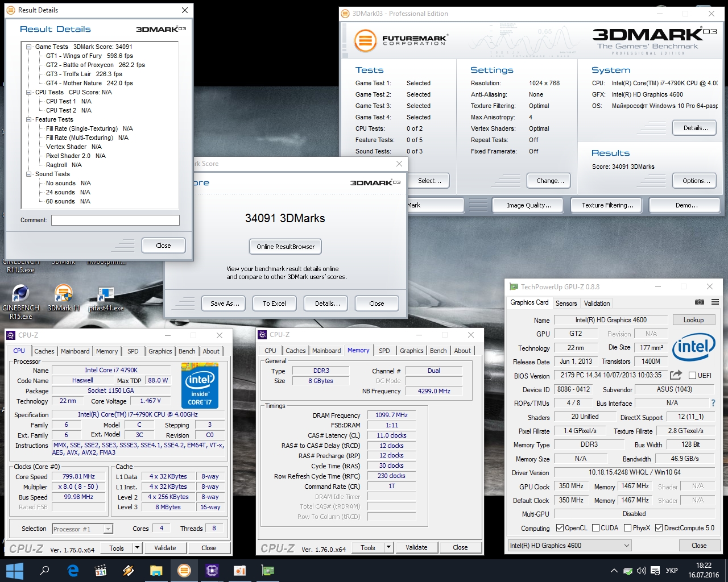Image resolution: width=728 pixels, height=582 pixels.
Task: Open SPD tab in right CPU-Z
Action: (384, 351)
